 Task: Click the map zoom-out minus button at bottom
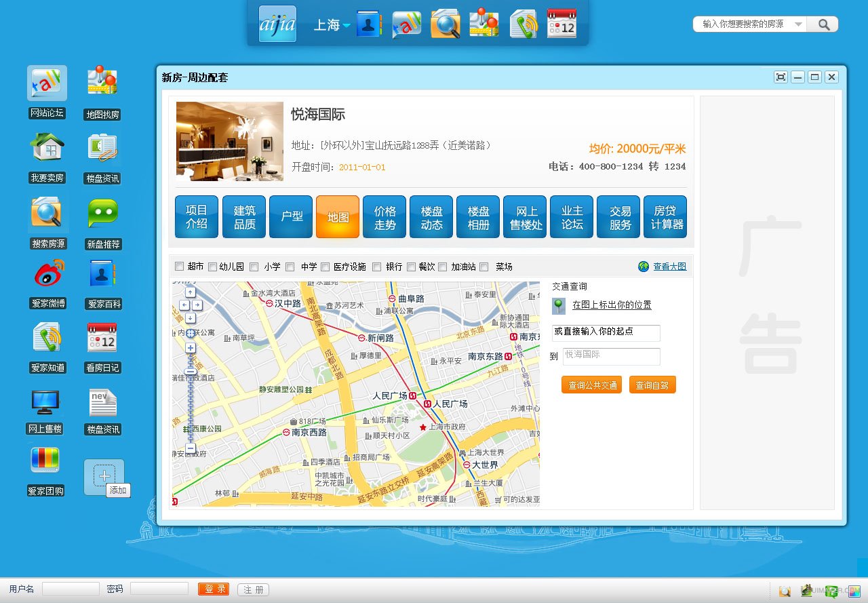(191, 448)
